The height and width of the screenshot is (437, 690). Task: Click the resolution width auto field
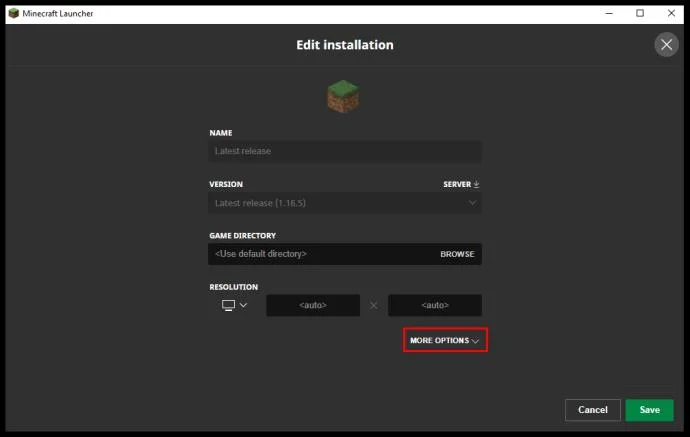coord(313,305)
